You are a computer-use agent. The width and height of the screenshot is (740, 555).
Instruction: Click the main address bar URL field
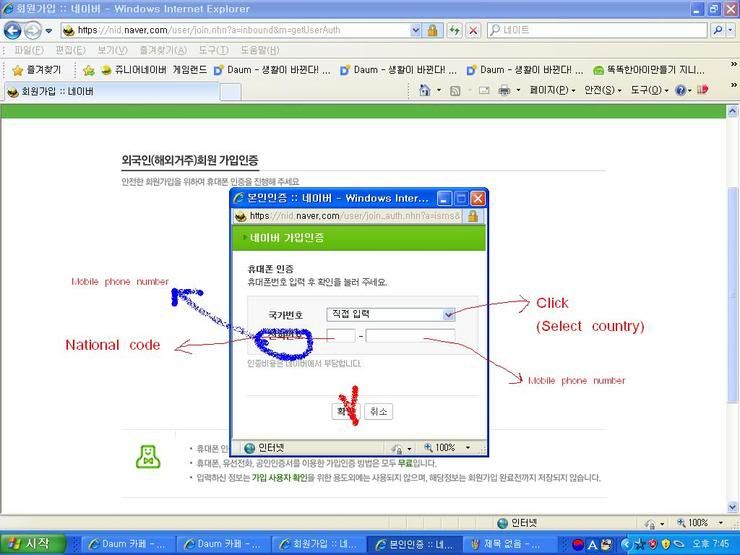click(x=236, y=30)
